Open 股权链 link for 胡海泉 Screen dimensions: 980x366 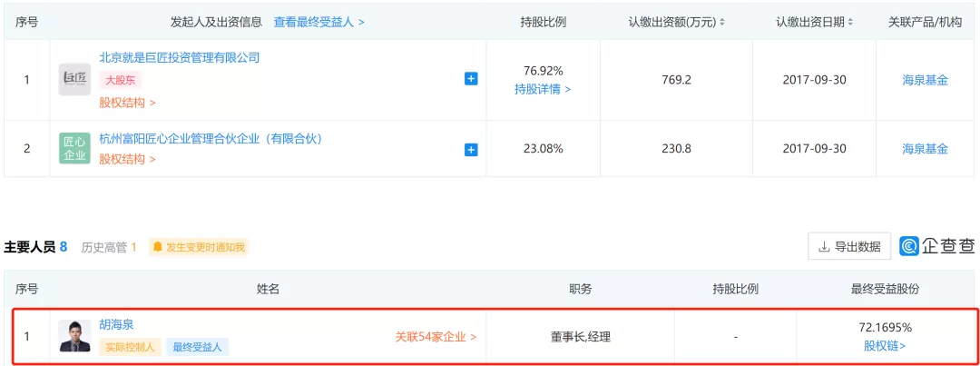[x=885, y=345]
